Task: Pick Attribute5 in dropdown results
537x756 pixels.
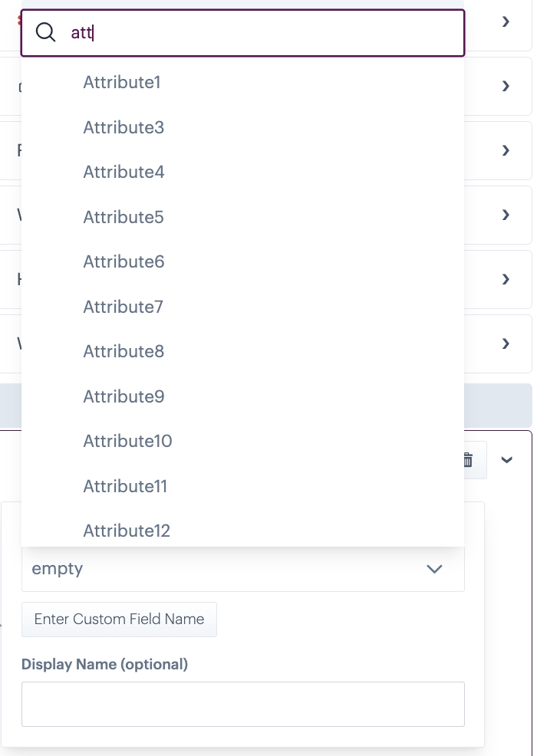Action: coord(124,217)
